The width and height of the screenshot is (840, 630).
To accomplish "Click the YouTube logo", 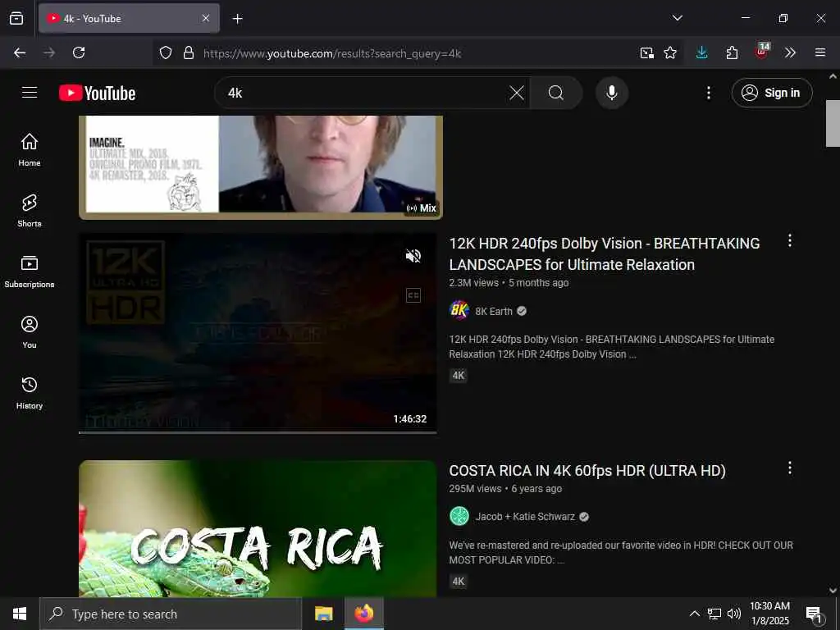I will (x=97, y=93).
